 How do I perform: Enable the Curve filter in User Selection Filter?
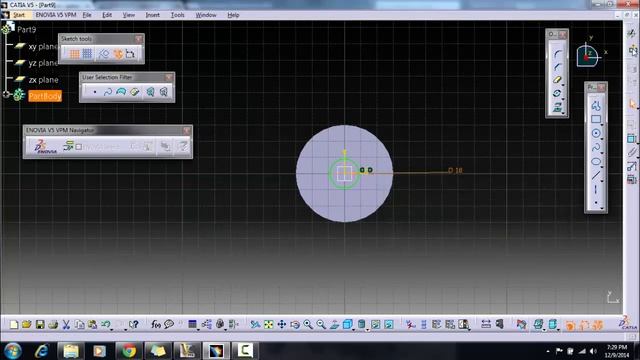[108, 92]
